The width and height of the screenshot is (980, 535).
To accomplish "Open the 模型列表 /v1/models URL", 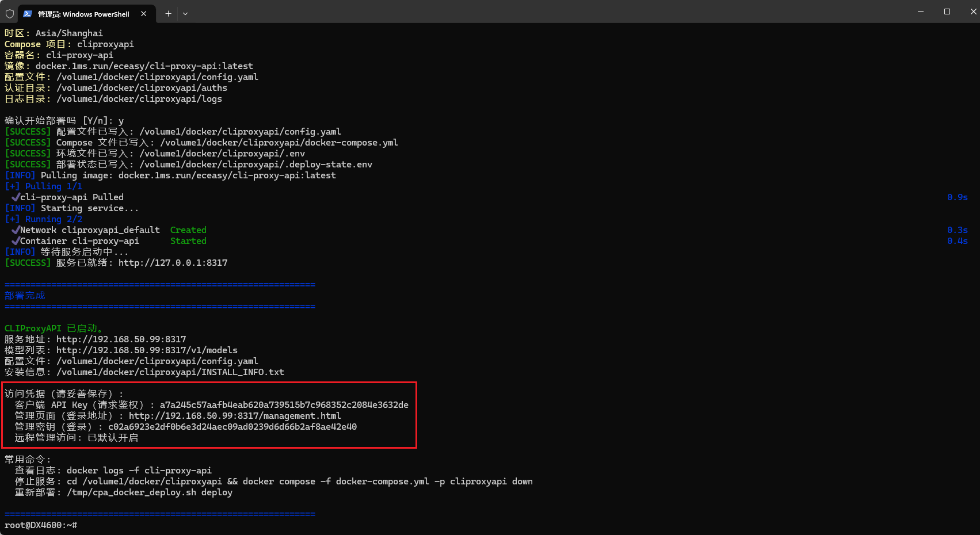I will point(147,350).
